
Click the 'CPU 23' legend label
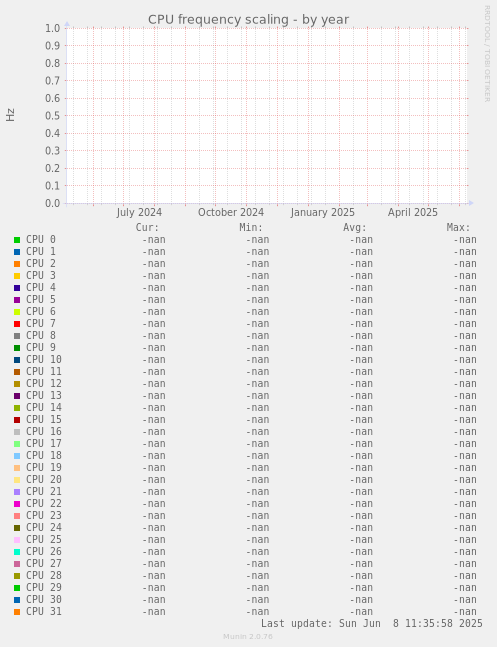click(44, 515)
